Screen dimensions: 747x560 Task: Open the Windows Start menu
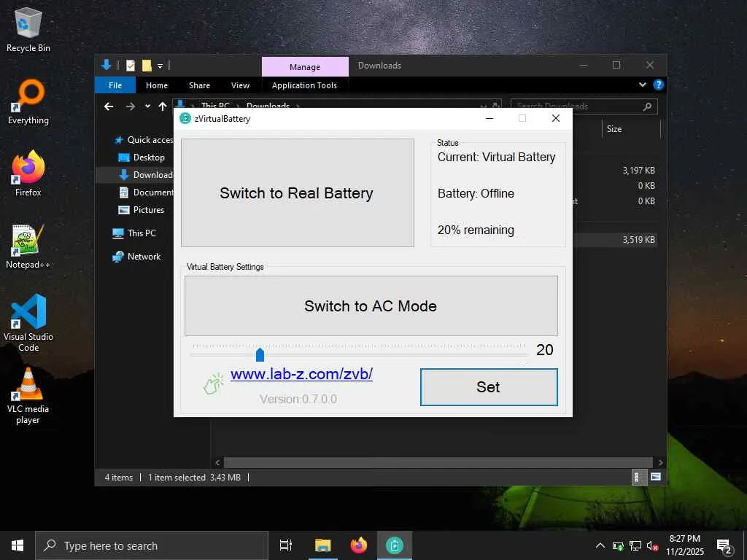point(18,545)
